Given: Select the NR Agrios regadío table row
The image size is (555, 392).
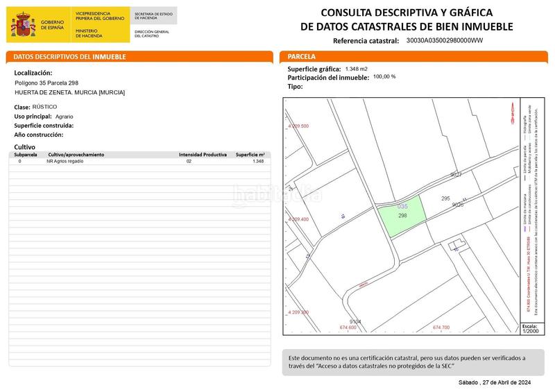Looking at the screenshot, I should click(139, 161).
